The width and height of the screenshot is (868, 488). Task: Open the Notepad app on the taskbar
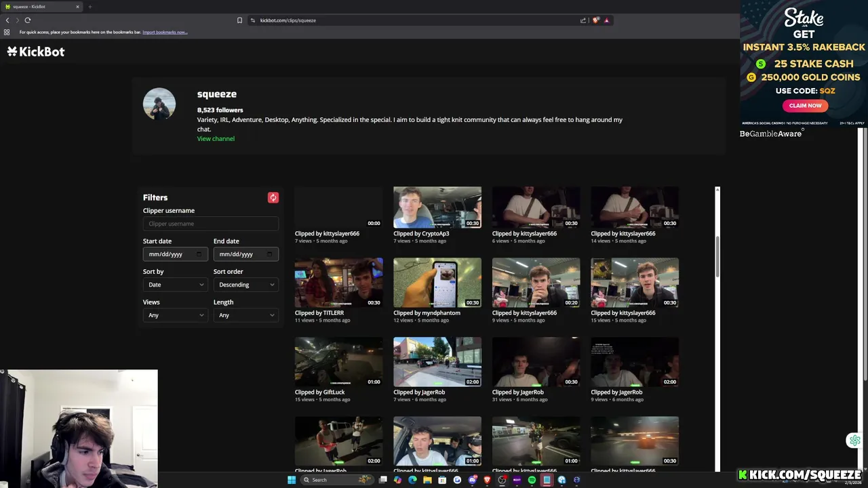pos(547,480)
